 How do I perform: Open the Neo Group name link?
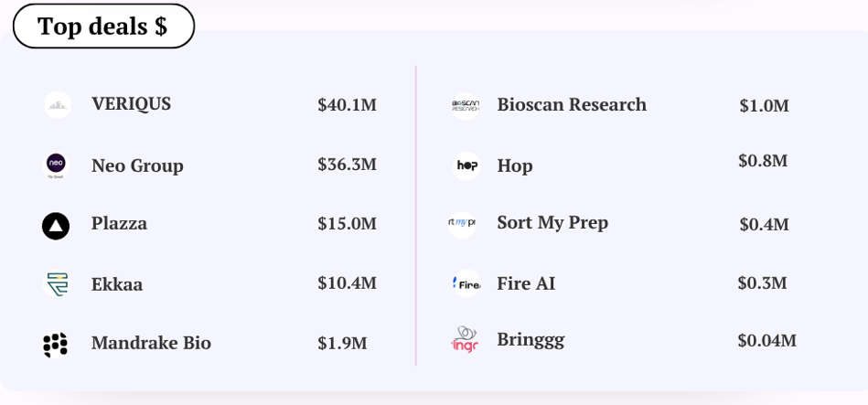[137, 165]
